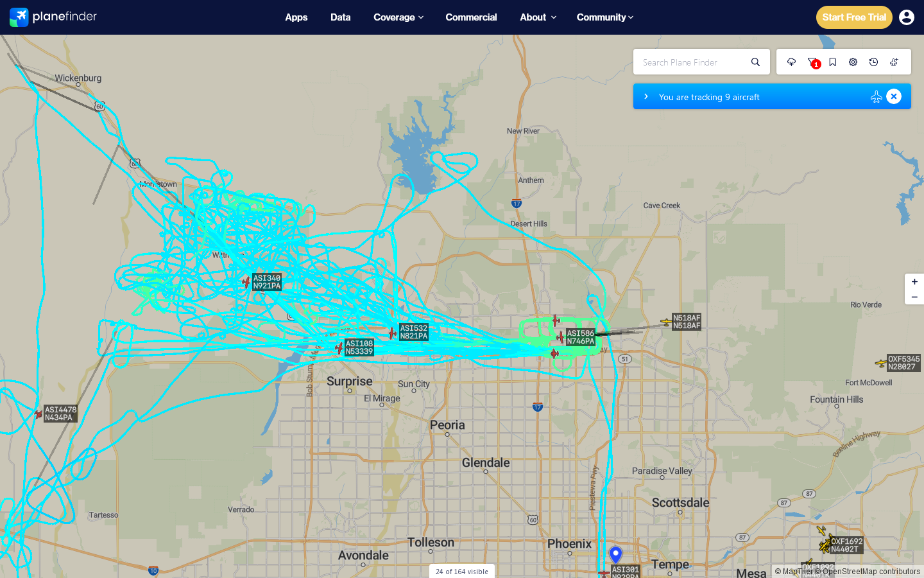The width and height of the screenshot is (924, 578).
Task: Click the add aircraft plane-plus icon
Action: (x=894, y=62)
